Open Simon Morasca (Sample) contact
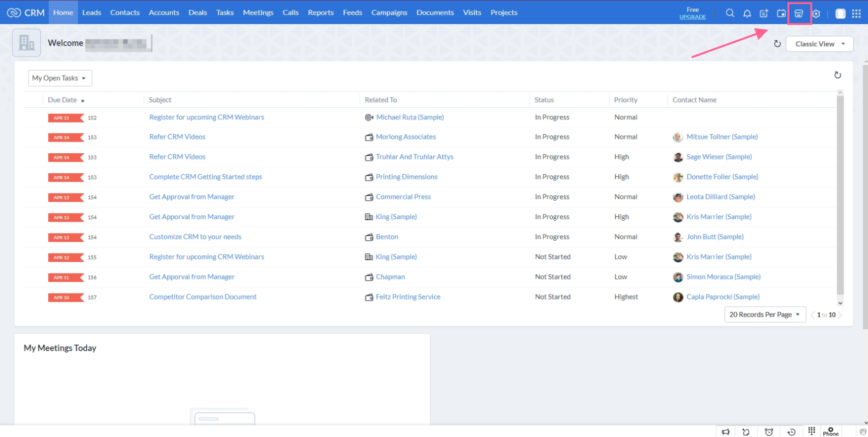The height and width of the screenshot is (437, 868). pyautogui.click(x=723, y=277)
